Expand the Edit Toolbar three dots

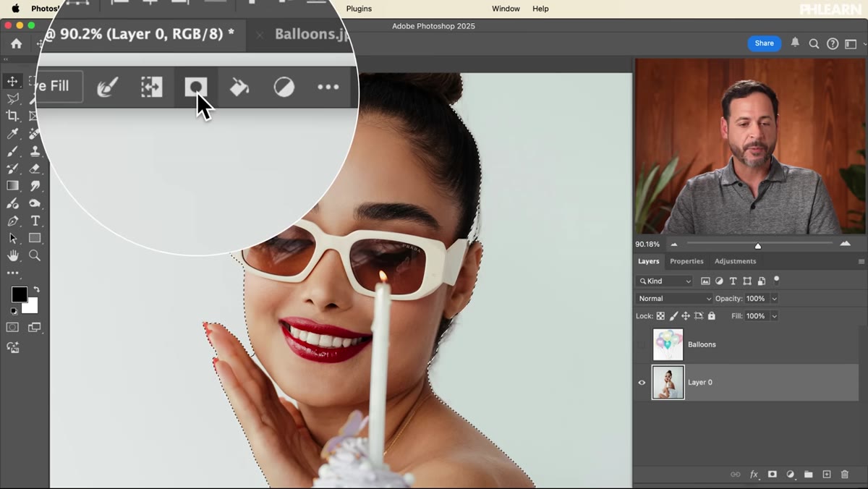click(x=12, y=273)
